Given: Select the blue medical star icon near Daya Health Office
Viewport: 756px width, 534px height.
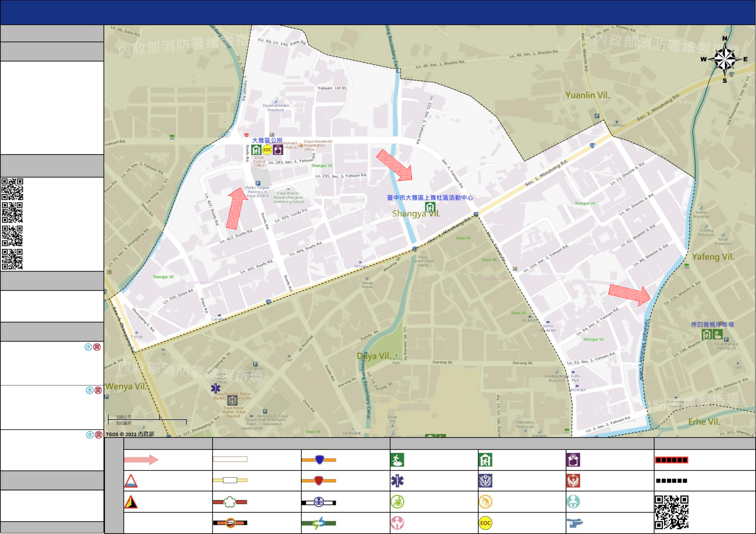Looking at the screenshot, I should coord(216,388).
